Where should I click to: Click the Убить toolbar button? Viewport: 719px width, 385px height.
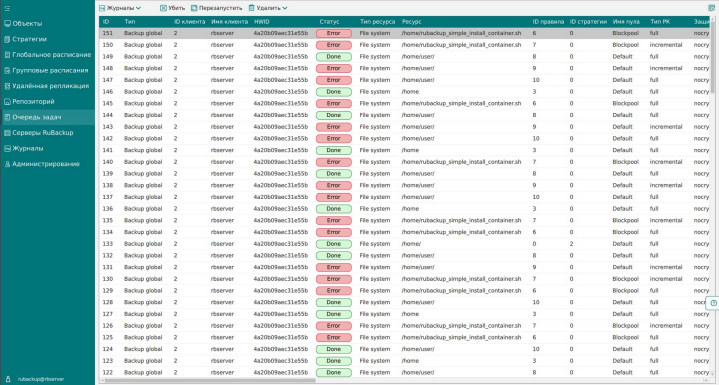[x=172, y=8]
